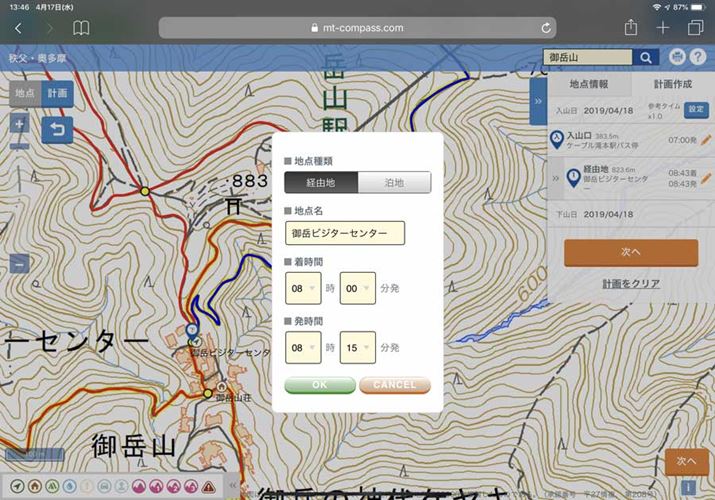Edit the 入山口 entry with pencil icon
Image resolution: width=715 pixels, height=500 pixels.
coord(704,139)
